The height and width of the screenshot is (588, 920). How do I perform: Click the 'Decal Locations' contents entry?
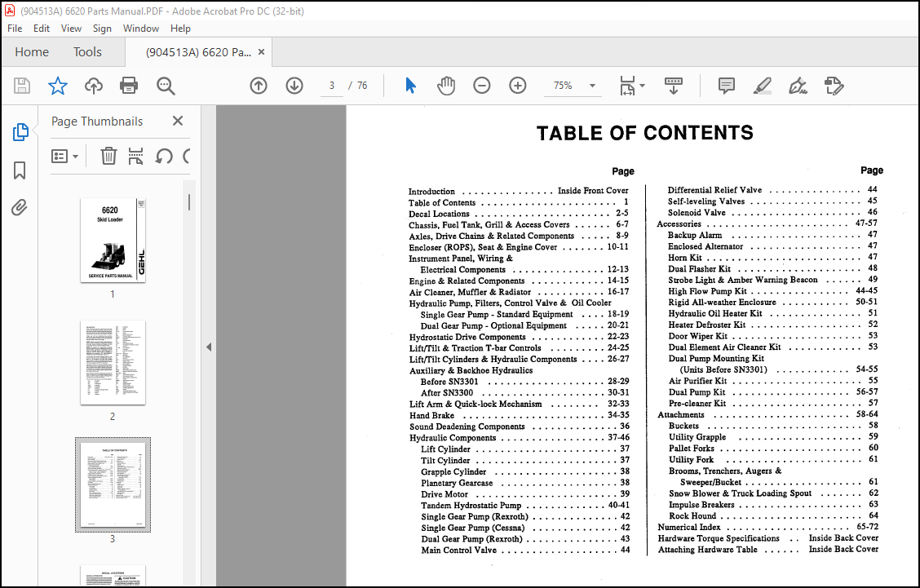pyautogui.click(x=439, y=214)
